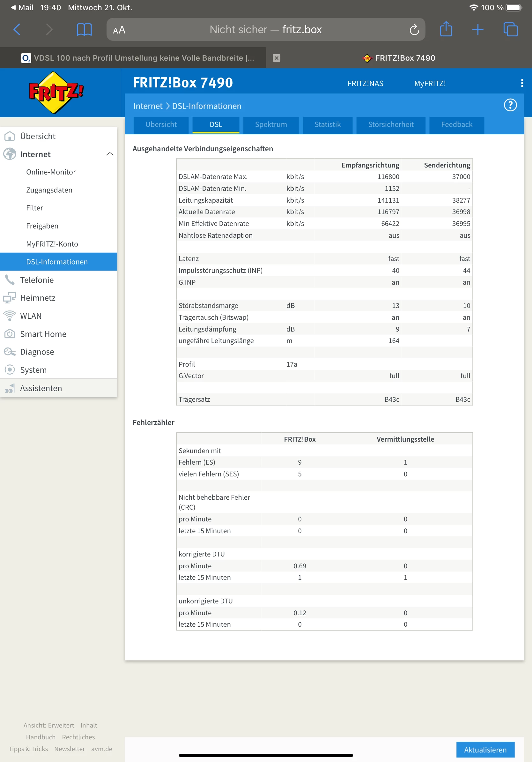Screen dimensions: 532x762
Task: Tap the Safari forward arrow
Action: click(x=49, y=30)
